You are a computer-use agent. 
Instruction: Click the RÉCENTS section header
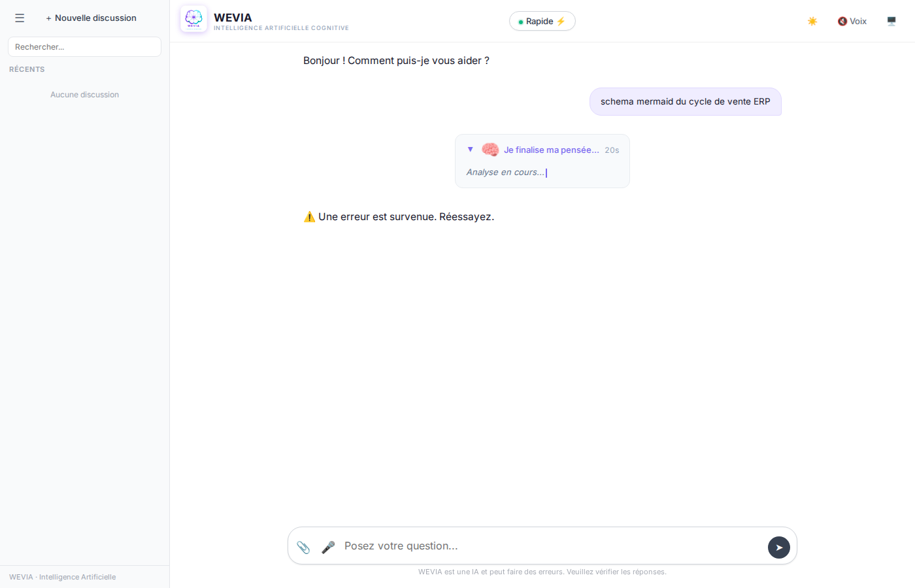[x=27, y=69]
